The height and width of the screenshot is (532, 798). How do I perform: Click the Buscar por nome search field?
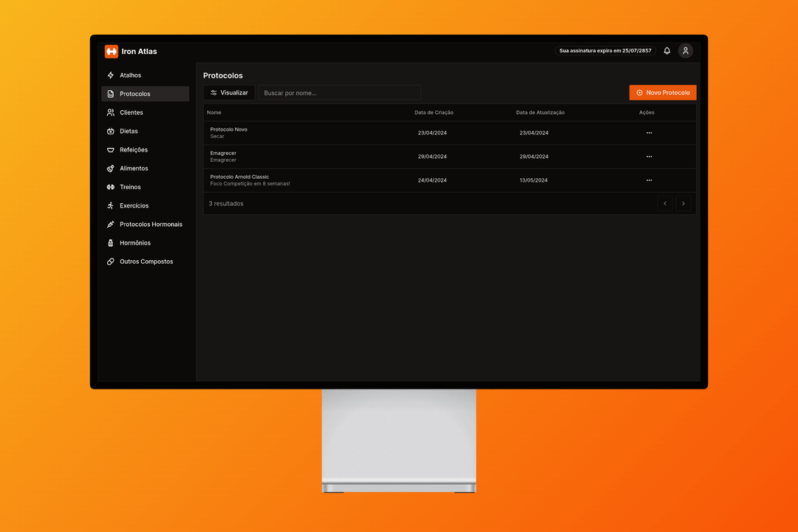point(340,92)
